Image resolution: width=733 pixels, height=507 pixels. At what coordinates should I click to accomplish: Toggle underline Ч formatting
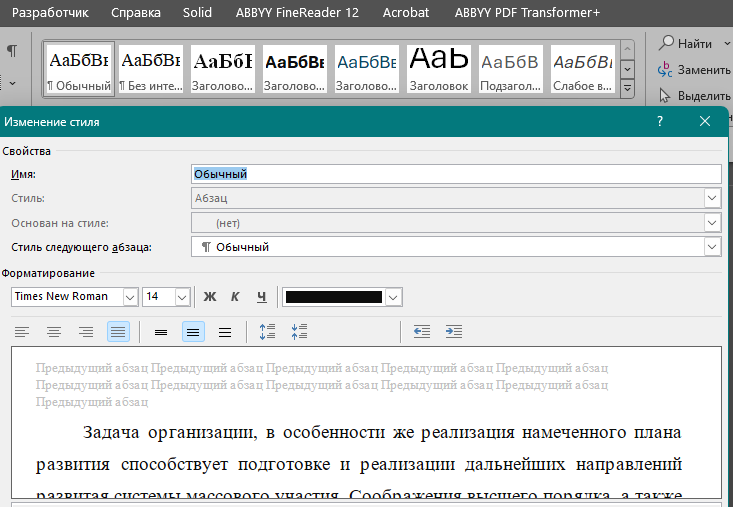coord(262,297)
